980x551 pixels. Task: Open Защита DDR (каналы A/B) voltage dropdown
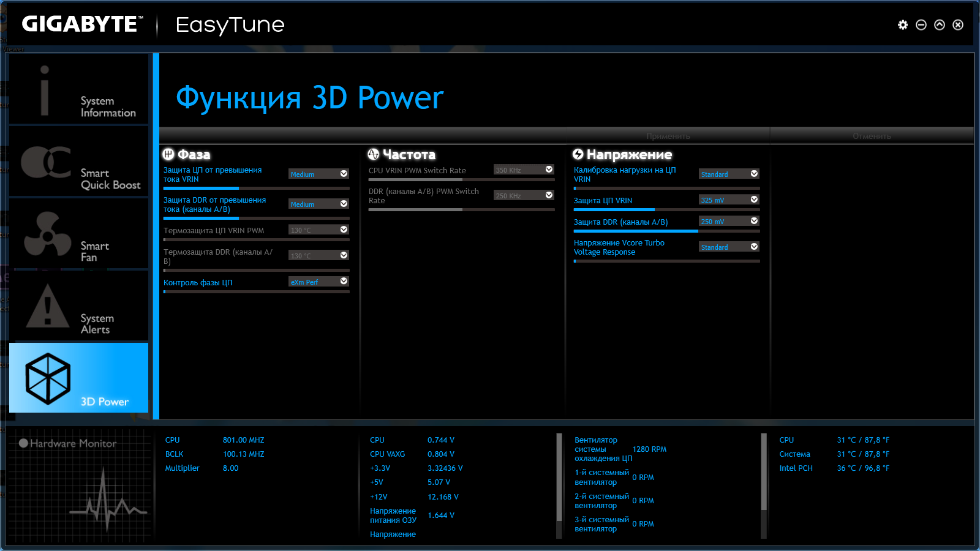point(729,221)
